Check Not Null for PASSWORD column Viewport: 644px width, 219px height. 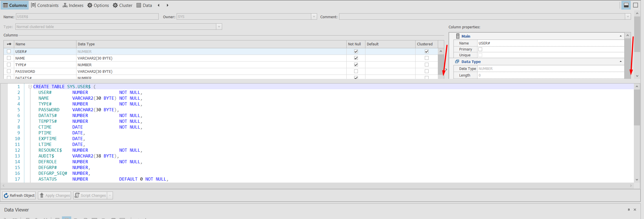356,71
